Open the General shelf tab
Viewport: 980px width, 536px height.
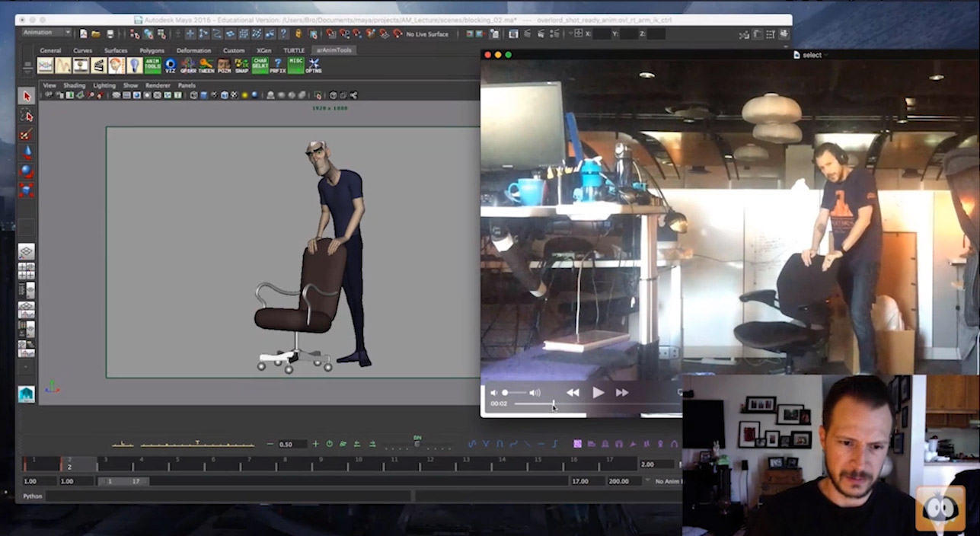[x=50, y=50]
